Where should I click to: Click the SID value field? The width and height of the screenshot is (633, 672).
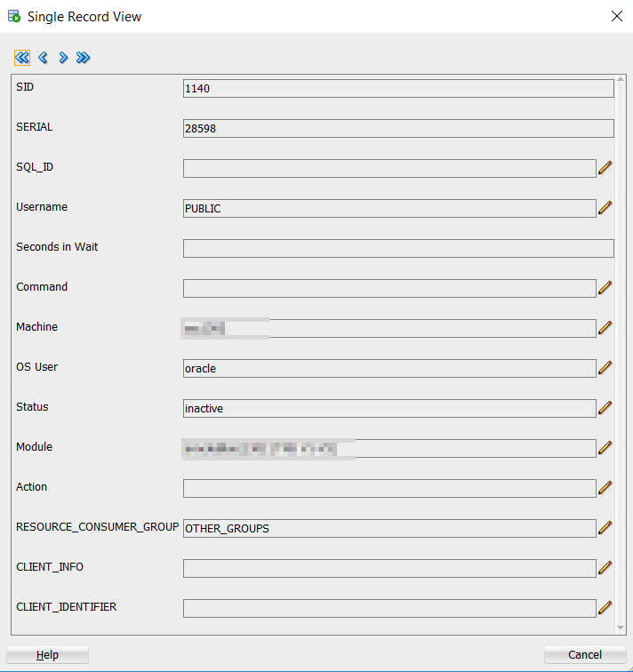(397, 88)
